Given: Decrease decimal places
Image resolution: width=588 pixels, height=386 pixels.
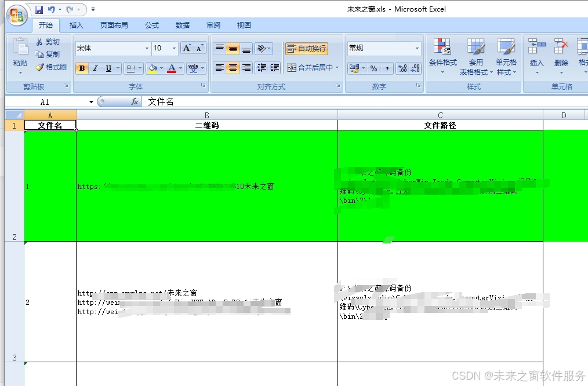Looking at the screenshot, I should point(415,68).
